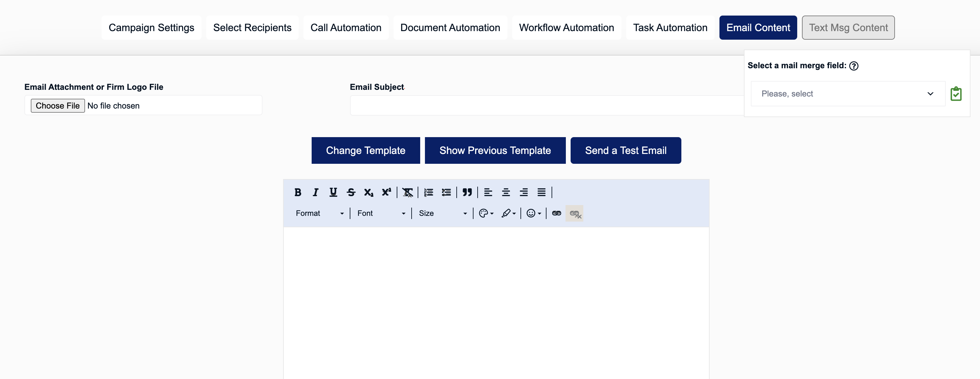Apply italic text style
This screenshot has height=379, width=980.
[x=315, y=193]
